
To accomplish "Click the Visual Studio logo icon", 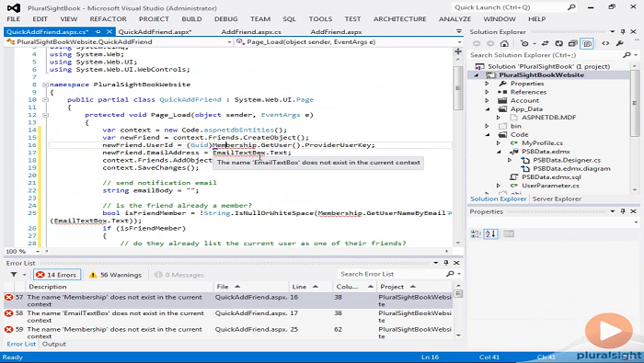I will pos(14,7).
